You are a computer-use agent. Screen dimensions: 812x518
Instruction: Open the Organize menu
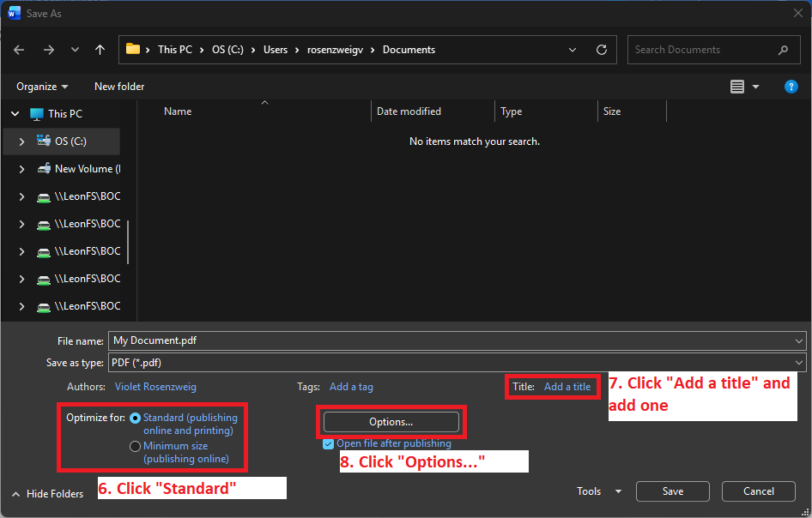42,87
